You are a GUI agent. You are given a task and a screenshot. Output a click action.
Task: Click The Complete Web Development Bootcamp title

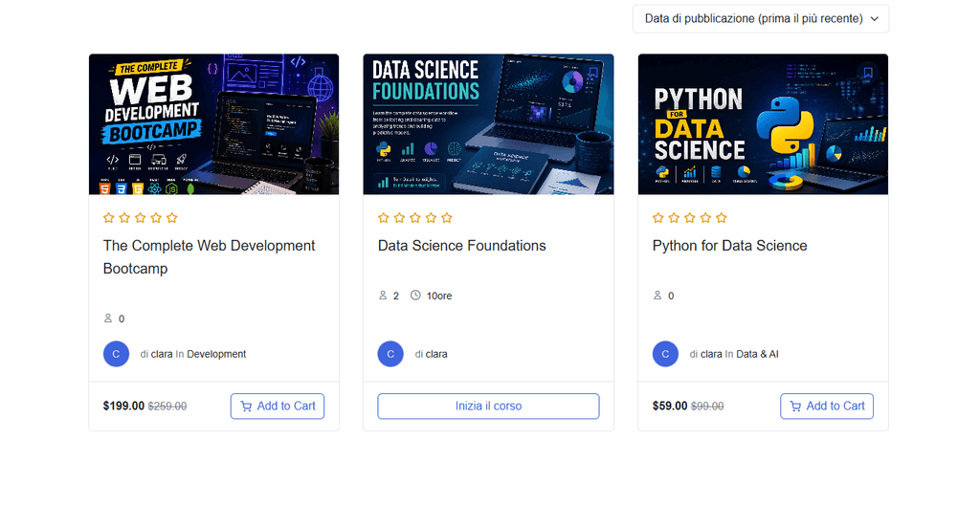pyautogui.click(x=209, y=257)
